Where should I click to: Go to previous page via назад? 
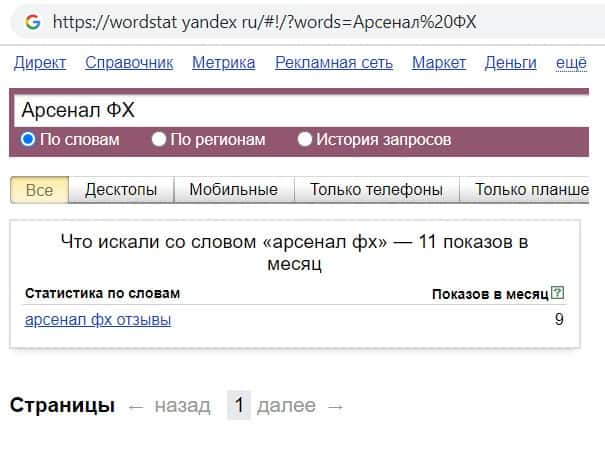(183, 406)
